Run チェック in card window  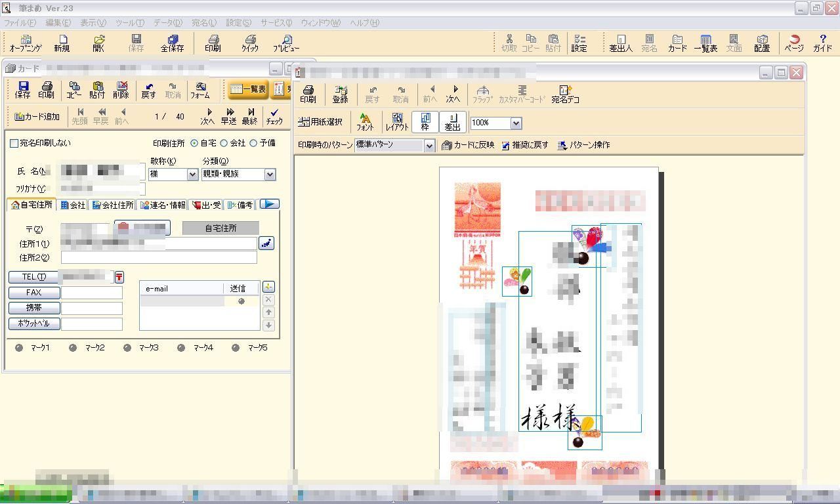(x=274, y=117)
